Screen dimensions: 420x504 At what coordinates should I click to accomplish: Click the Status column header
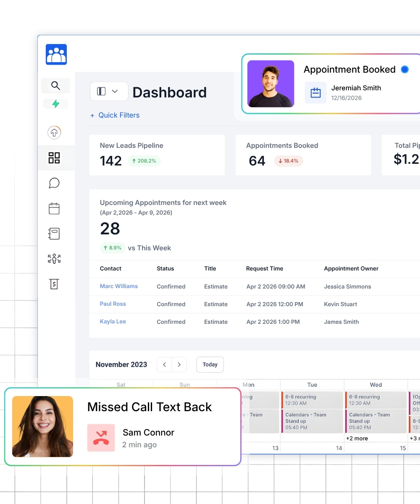(x=165, y=268)
